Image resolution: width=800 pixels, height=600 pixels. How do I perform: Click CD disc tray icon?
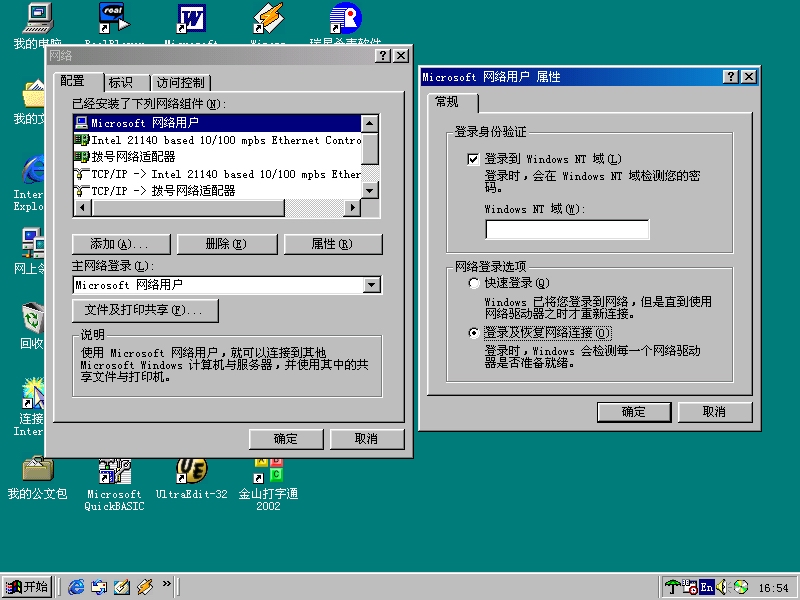pos(741,587)
